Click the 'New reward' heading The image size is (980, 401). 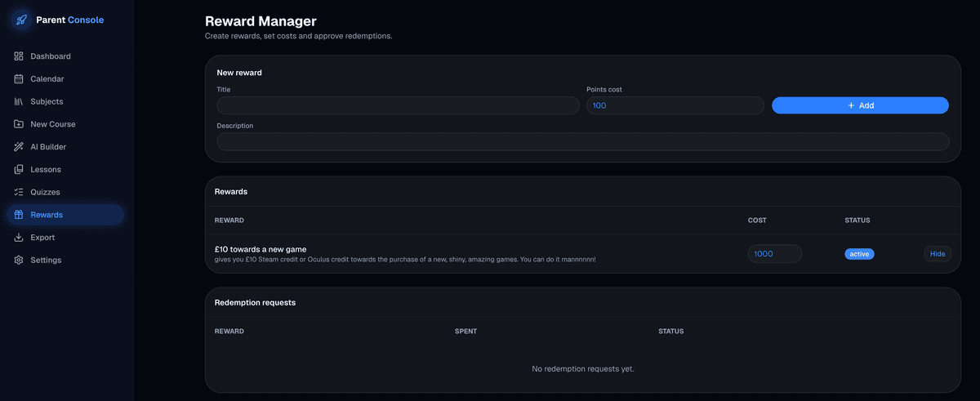click(239, 73)
